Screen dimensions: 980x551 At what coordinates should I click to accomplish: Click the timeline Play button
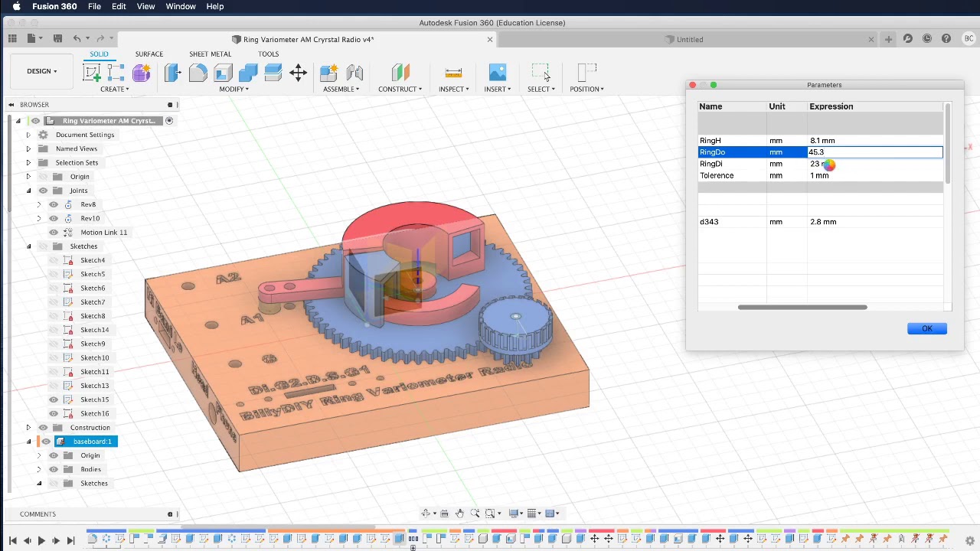tap(41, 540)
